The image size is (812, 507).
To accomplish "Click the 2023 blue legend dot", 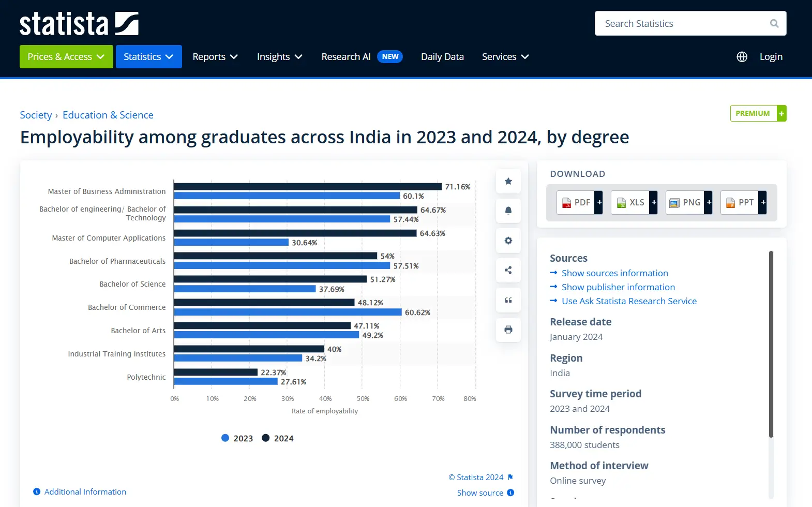I will pyautogui.click(x=225, y=438).
